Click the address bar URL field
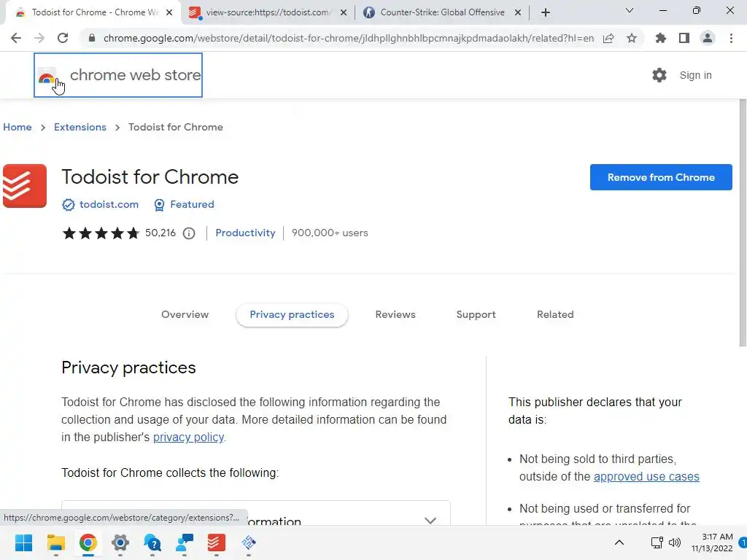 click(348, 38)
